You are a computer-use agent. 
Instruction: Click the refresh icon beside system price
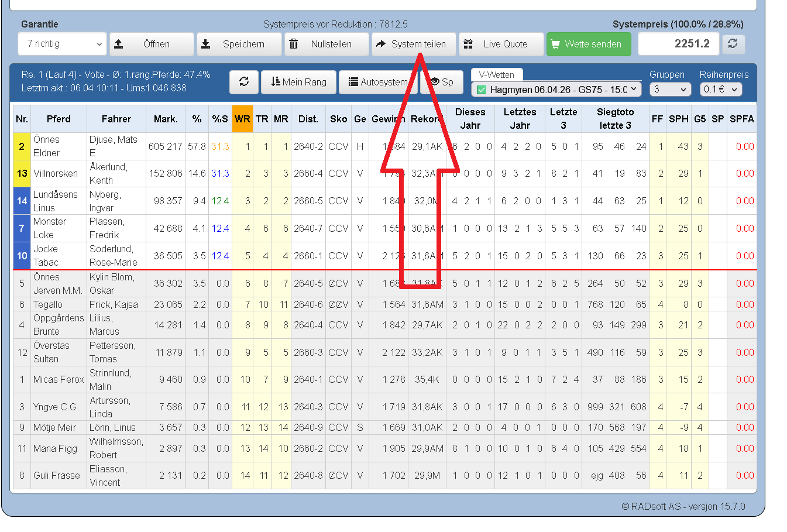[733, 44]
